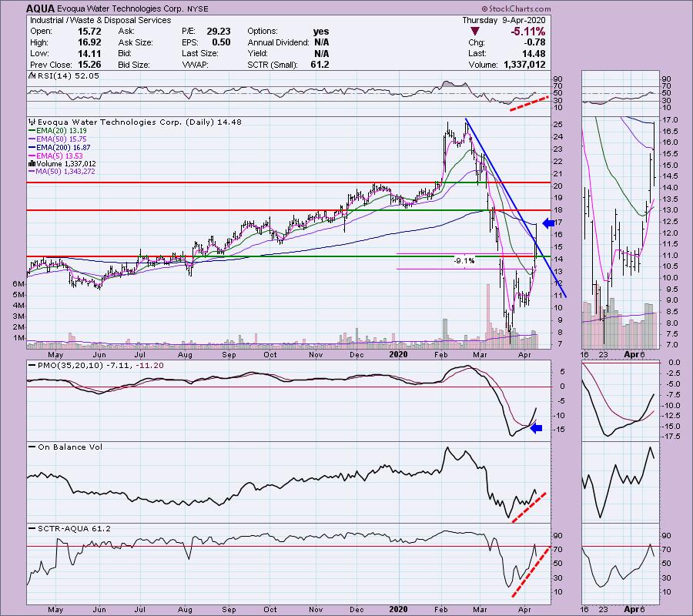Click the Yield label

pyautogui.click(x=258, y=53)
